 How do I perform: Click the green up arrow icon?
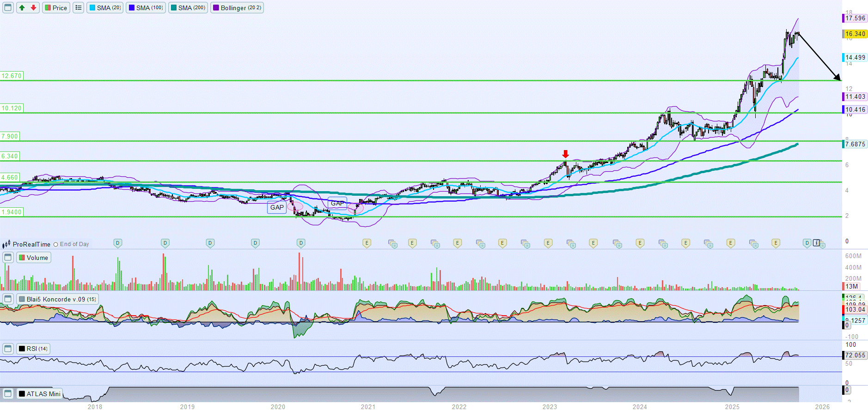tap(22, 8)
